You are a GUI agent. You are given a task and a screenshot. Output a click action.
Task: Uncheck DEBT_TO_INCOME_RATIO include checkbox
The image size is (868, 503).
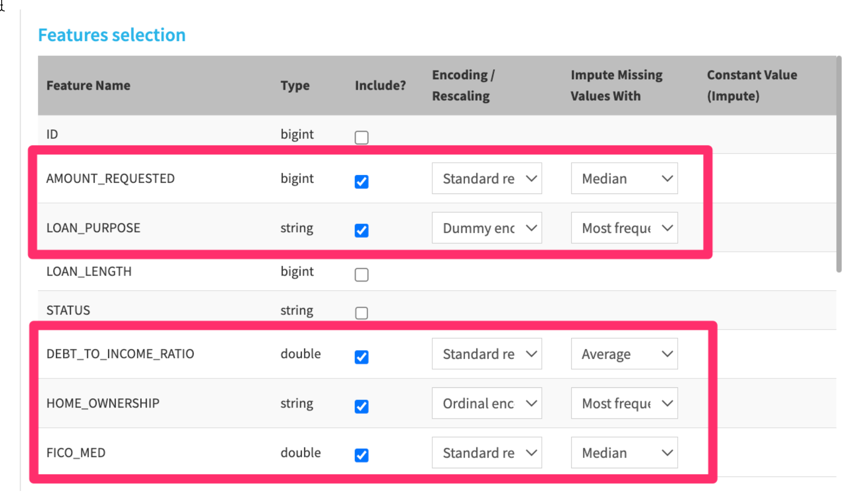[361, 357]
